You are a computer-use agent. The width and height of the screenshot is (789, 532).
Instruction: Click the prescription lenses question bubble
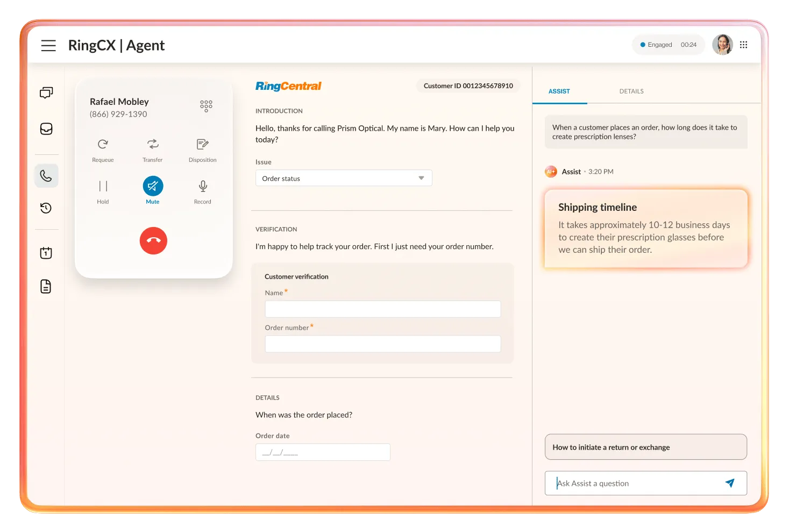click(x=646, y=132)
